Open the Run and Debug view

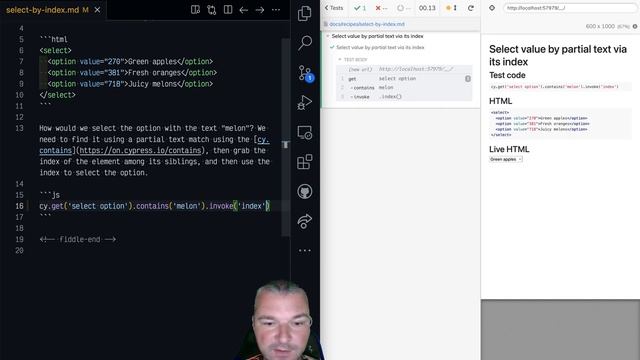[x=304, y=102]
